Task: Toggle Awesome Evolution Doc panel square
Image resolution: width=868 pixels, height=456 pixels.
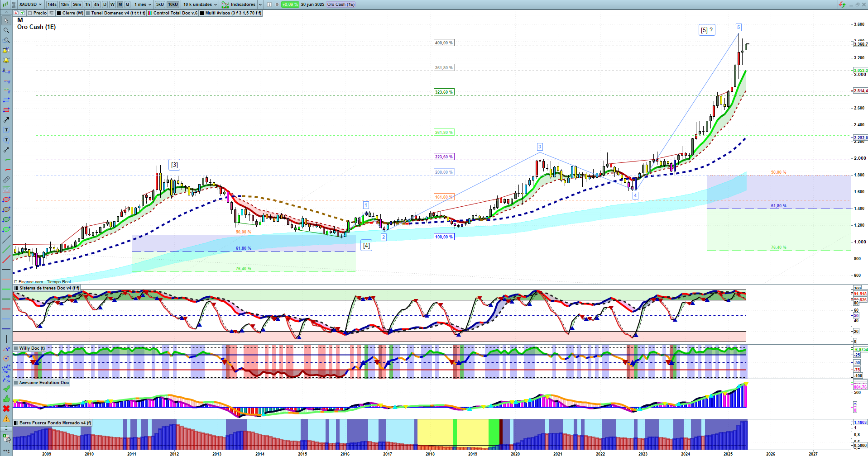Action: 16,383
